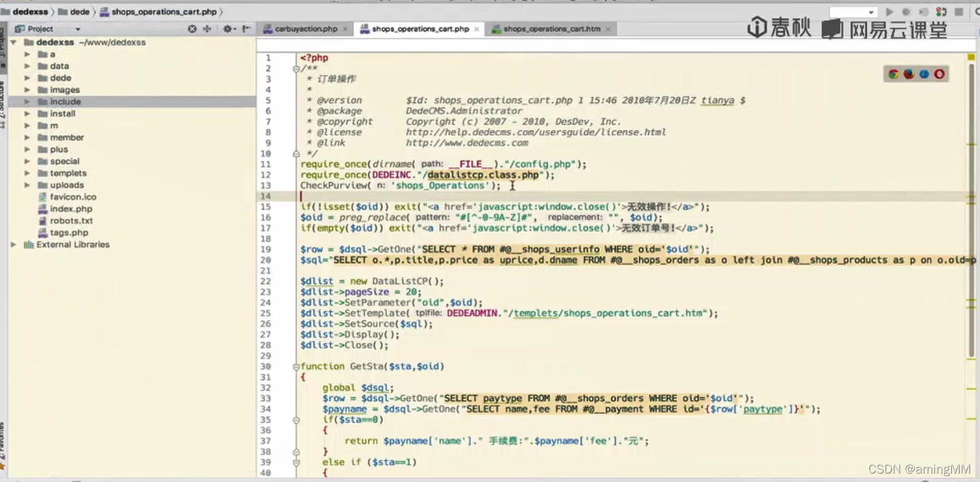Image resolution: width=980 pixels, height=482 pixels.
Task: Select the 'uploads' folder row
Action: (x=131, y=185)
